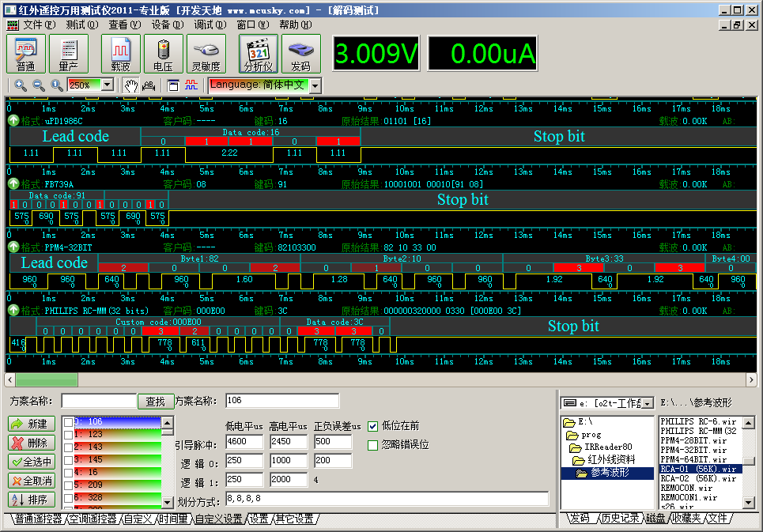Expand the Language selection dropdown

(x=315, y=85)
